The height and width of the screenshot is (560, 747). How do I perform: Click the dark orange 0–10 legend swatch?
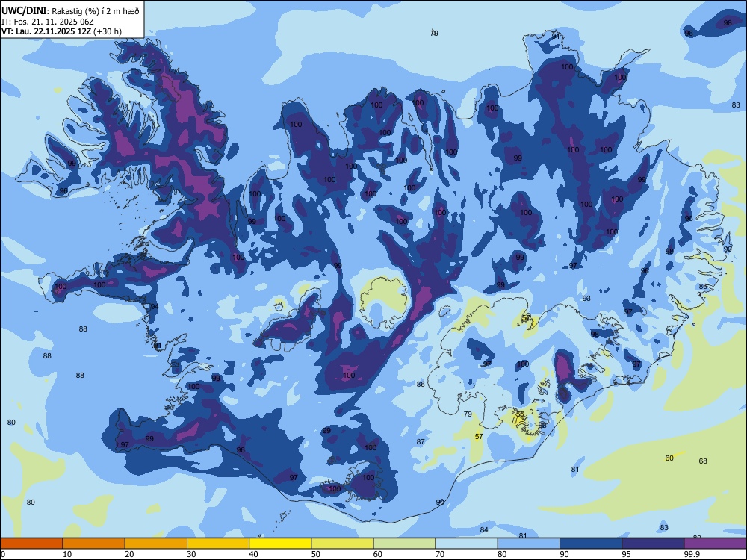pos(31,544)
